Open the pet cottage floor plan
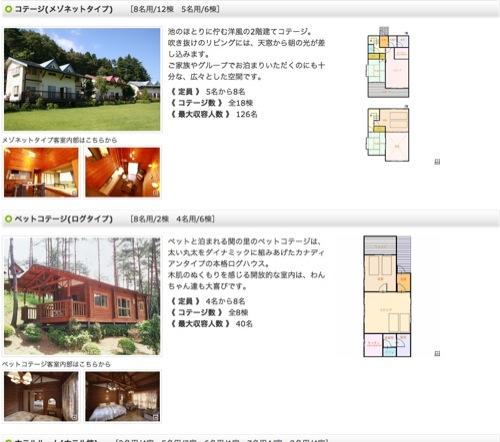Image resolution: width=500 pixels, height=442 pixels. (387, 296)
